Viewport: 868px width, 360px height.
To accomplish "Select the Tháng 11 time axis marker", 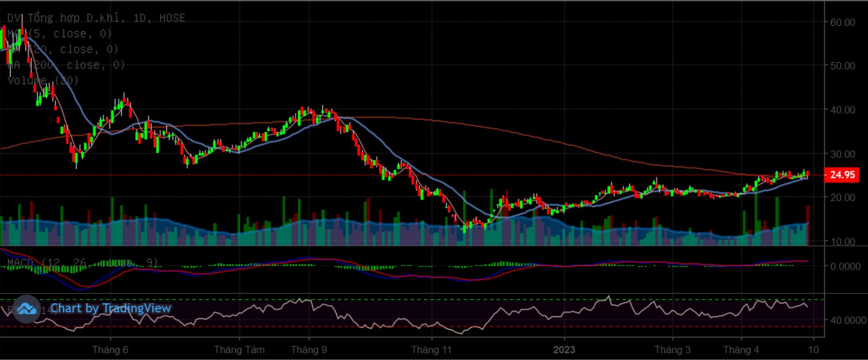I will click(x=431, y=350).
